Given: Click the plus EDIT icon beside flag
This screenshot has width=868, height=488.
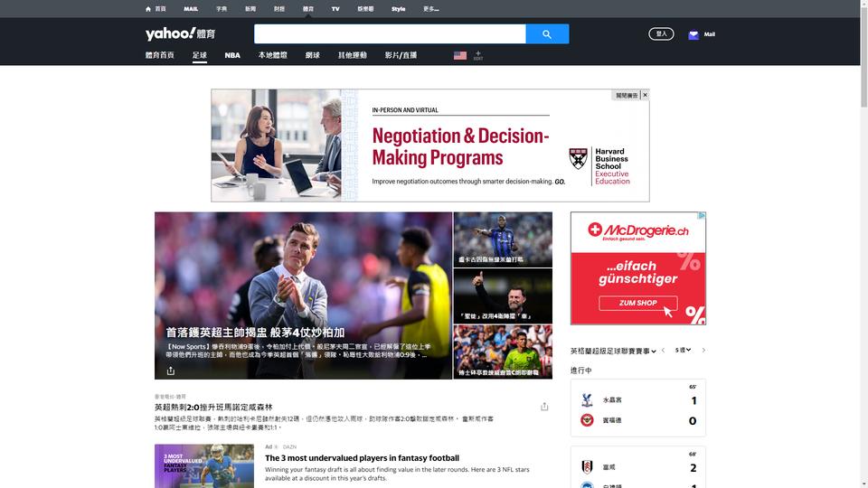Looking at the screenshot, I should click(478, 55).
